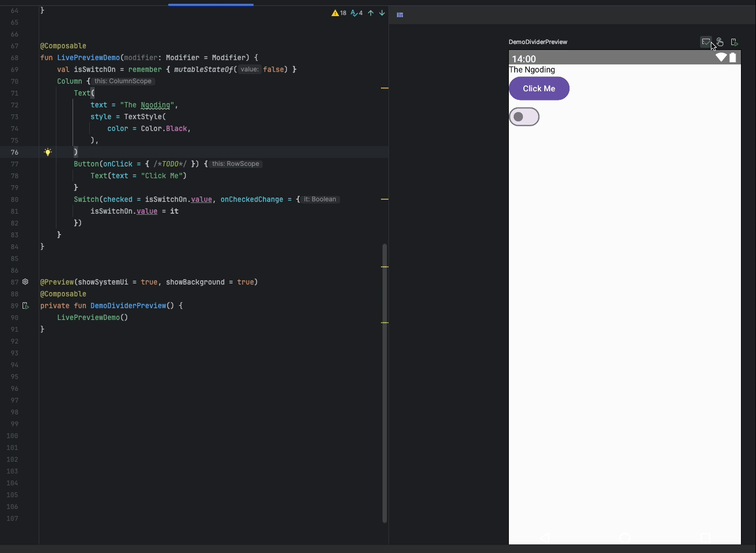Click the 'this: RowScope' inlay hint
This screenshot has width=756, height=553.
coord(235,164)
